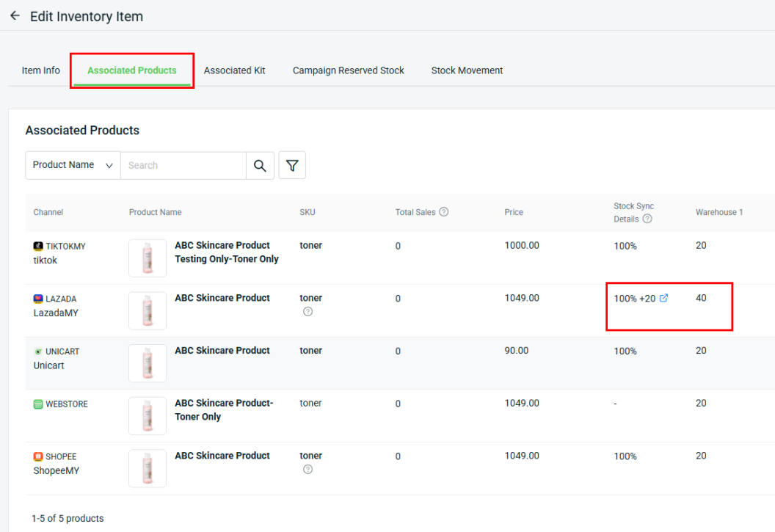Select the Associated Products tab
Image resolution: width=775 pixels, height=532 pixels.
[132, 70]
